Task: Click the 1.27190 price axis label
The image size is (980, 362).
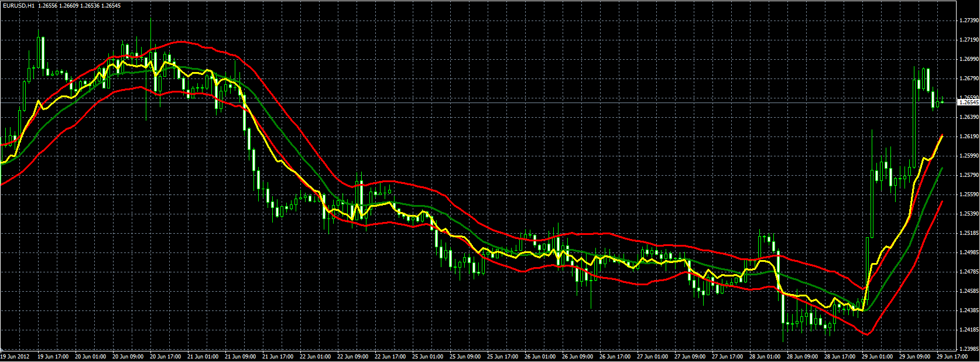Action: coord(969,40)
